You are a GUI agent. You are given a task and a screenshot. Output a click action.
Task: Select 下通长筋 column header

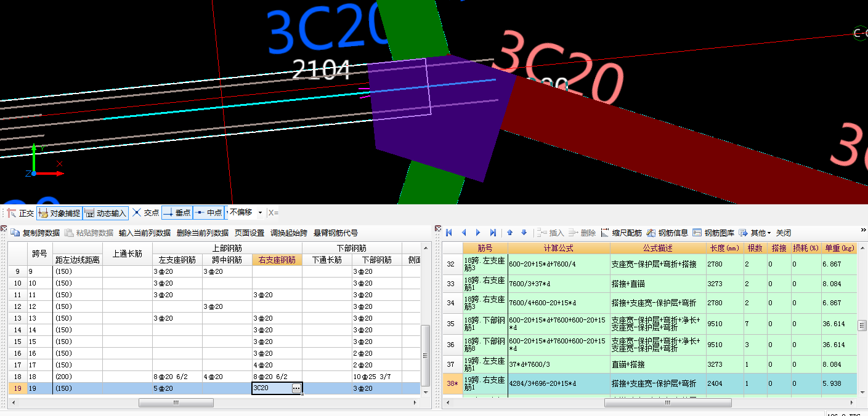pos(327,260)
